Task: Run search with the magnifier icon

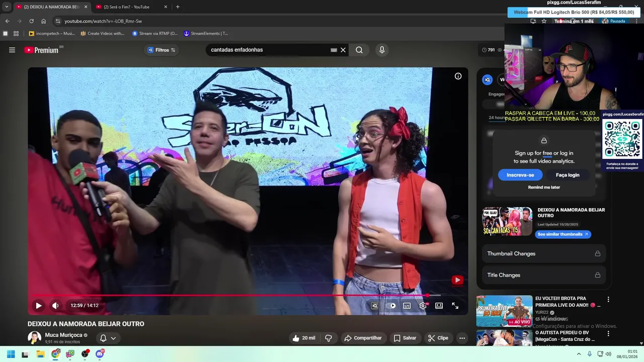Action: pos(359,50)
